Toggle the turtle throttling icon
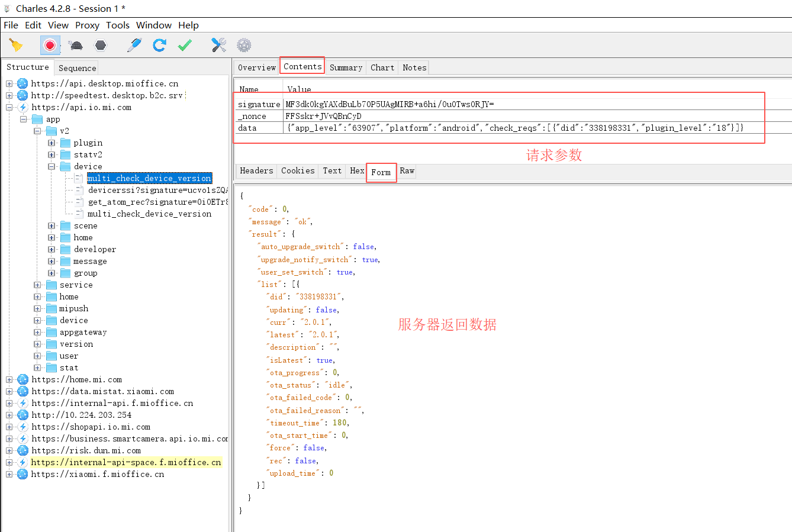 pyautogui.click(x=75, y=45)
